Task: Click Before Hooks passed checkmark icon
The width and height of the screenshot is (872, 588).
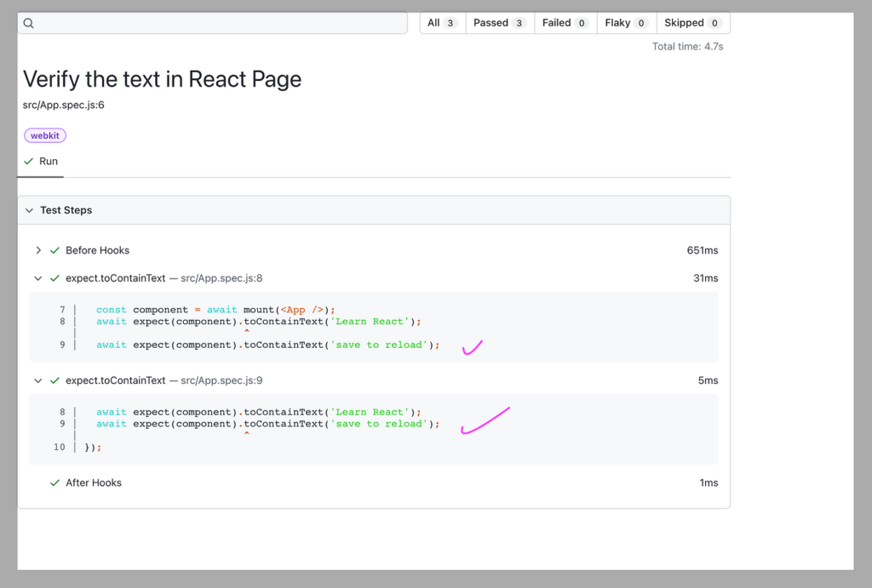Action: point(54,251)
